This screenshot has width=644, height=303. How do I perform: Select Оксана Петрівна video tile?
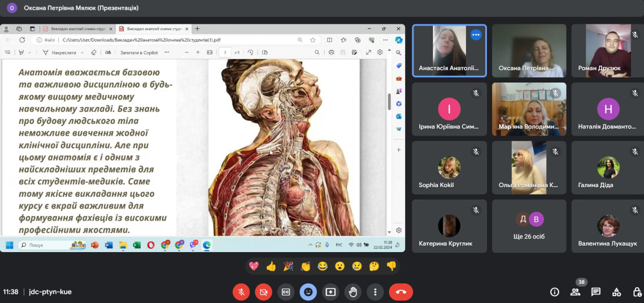click(x=529, y=50)
